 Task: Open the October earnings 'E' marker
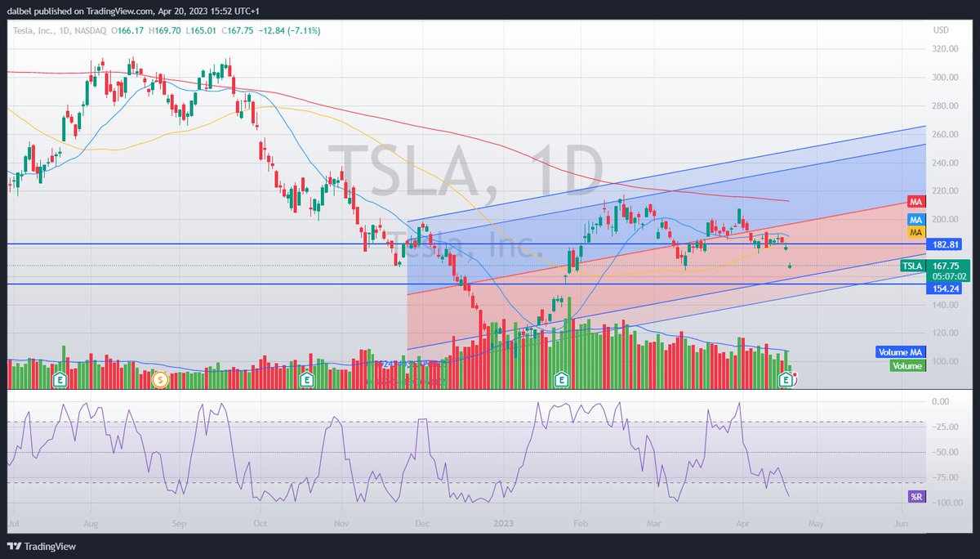(x=306, y=379)
